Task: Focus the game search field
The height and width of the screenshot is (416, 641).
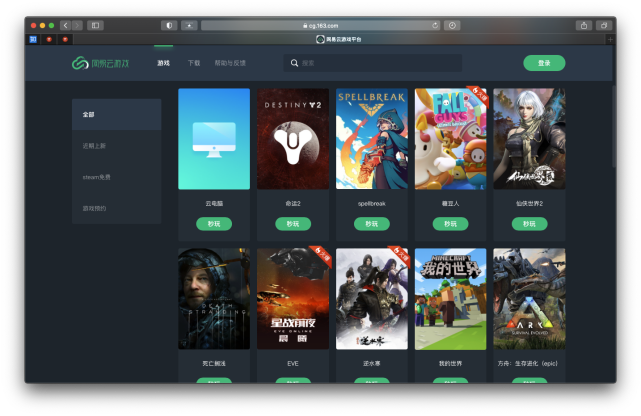Action: pos(373,63)
